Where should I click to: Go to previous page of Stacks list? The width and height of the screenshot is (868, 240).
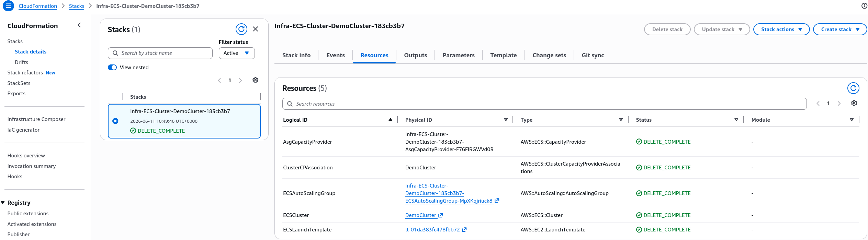219,81
